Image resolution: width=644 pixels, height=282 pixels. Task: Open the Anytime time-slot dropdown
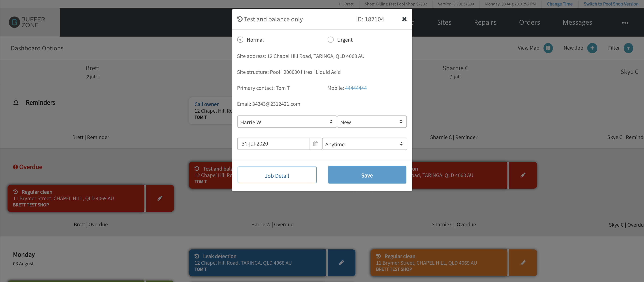(x=364, y=144)
